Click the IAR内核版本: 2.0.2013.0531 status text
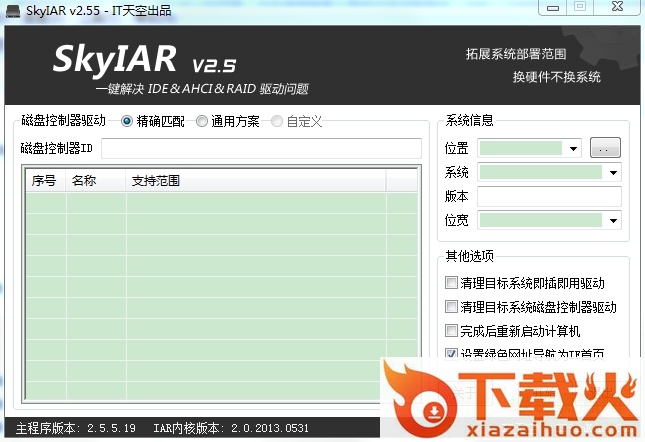The width and height of the screenshot is (645, 442). click(231, 428)
